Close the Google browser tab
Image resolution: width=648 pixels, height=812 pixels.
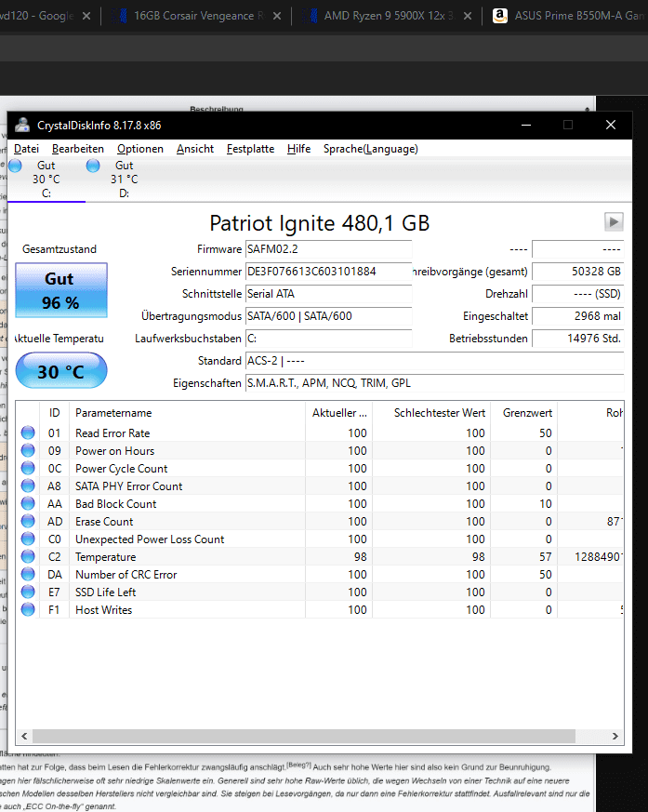point(86,16)
